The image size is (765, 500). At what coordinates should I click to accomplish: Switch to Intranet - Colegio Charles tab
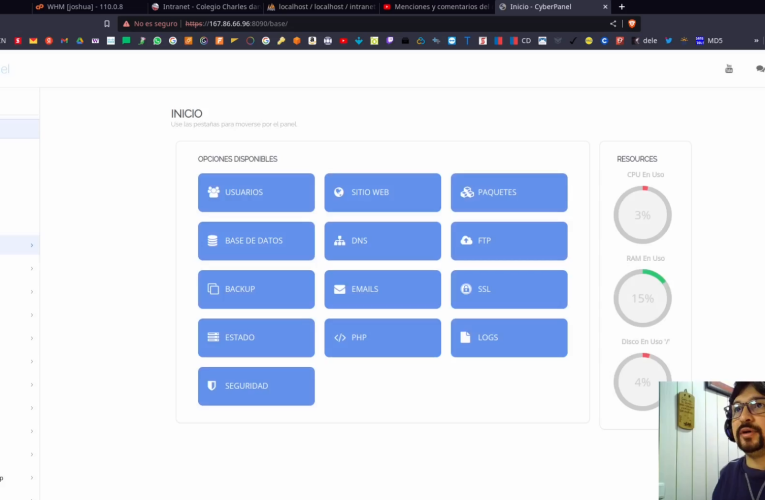tap(205, 7)
